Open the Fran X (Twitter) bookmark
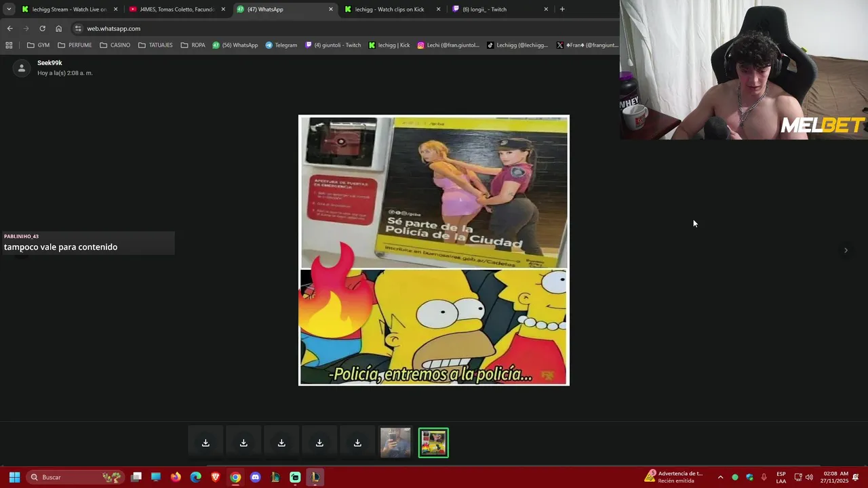The height and width of the screenshot is (488, 868). coord(587,45)
